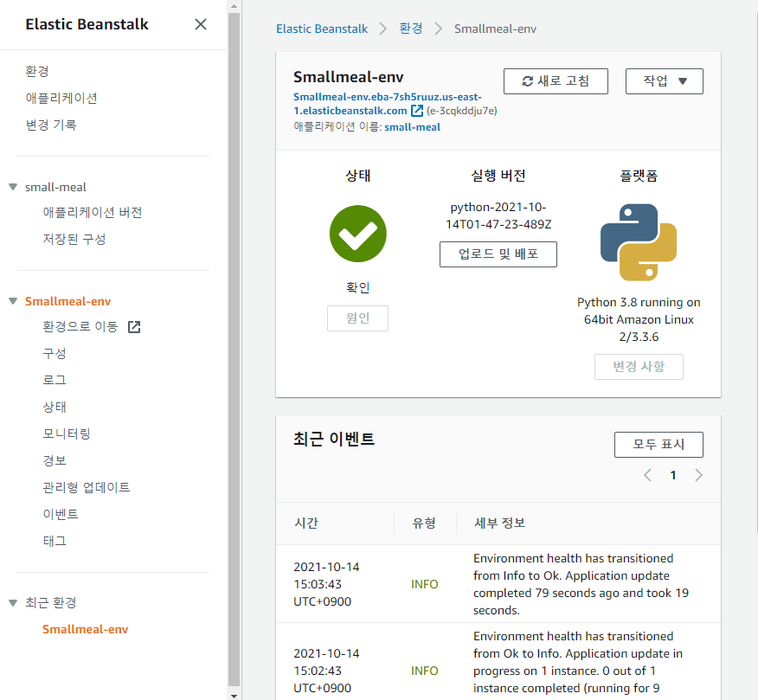The height and width of the screenshot is (700, 758).
Task: Click the 모두 표시 button
Action: (x=658, y=445)
